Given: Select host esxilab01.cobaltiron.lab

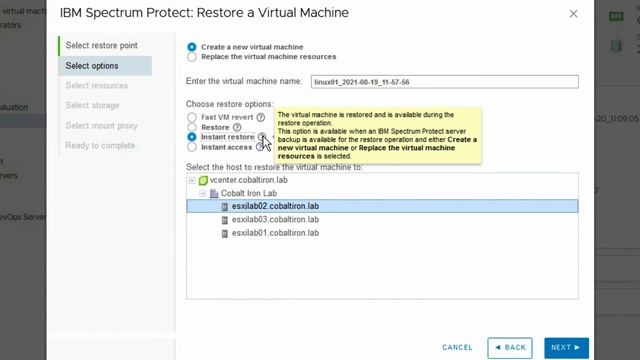Looking at the screenshot, I should coord(382,233).
